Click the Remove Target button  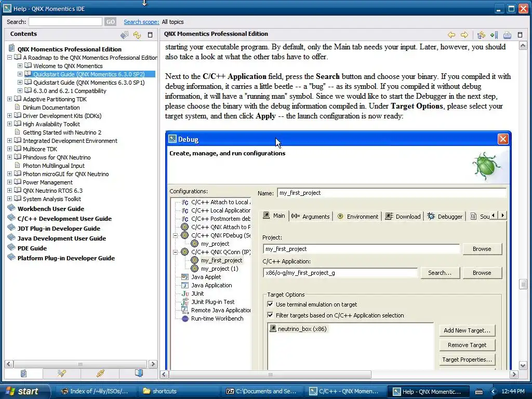467,345
